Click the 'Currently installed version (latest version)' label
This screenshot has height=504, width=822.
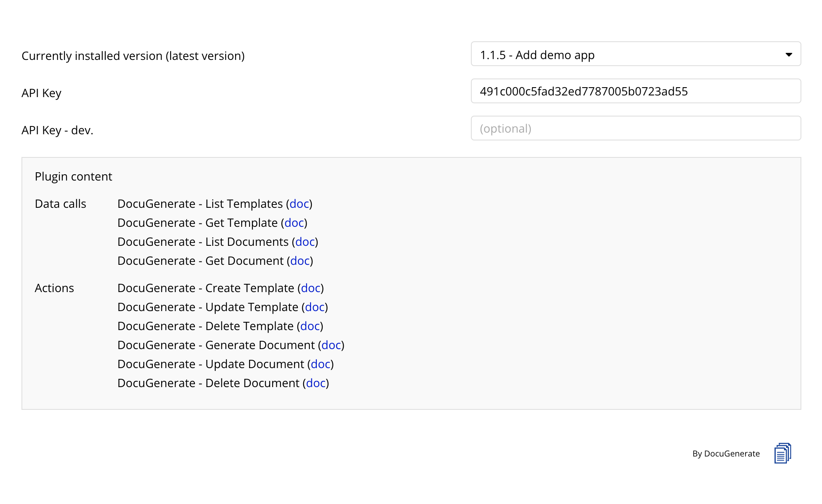(x=133, y=56)
